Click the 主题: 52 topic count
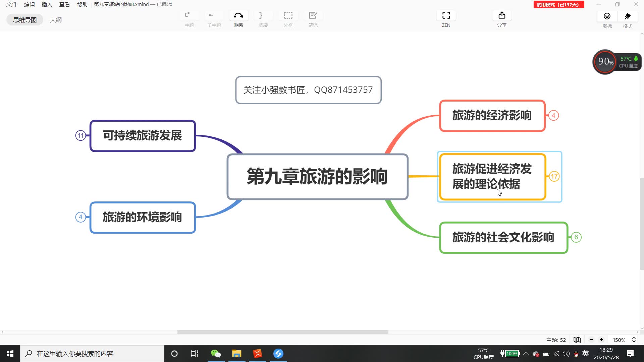Viewport: 644px width, 362px height. click(x=556, y=340)
